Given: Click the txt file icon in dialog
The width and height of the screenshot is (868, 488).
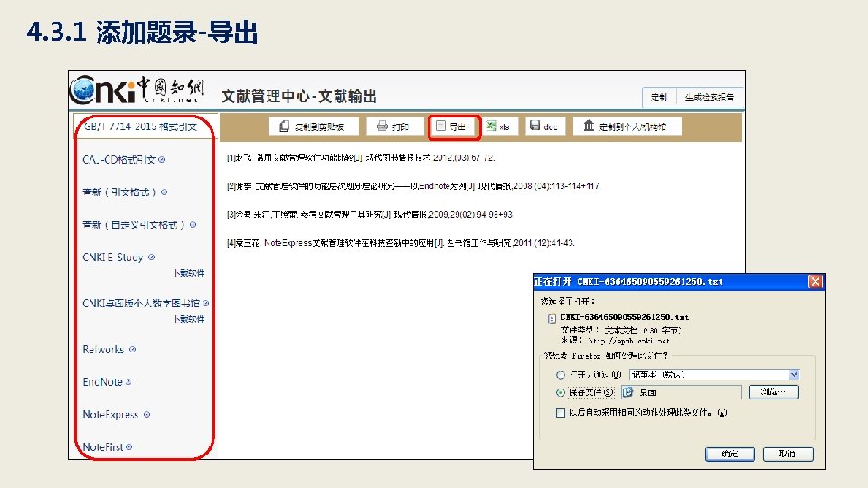Looking at the screenshot, I should click(x=552, y=318).
